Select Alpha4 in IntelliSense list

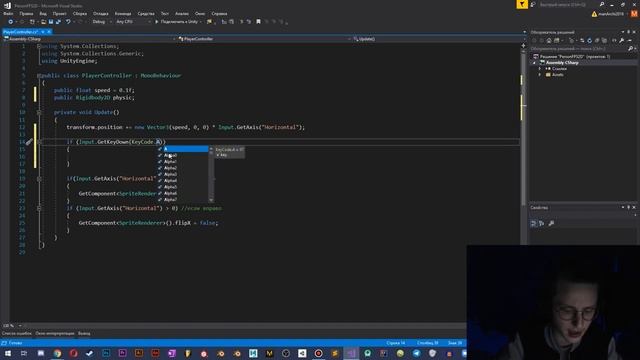(x=183, y=180)
